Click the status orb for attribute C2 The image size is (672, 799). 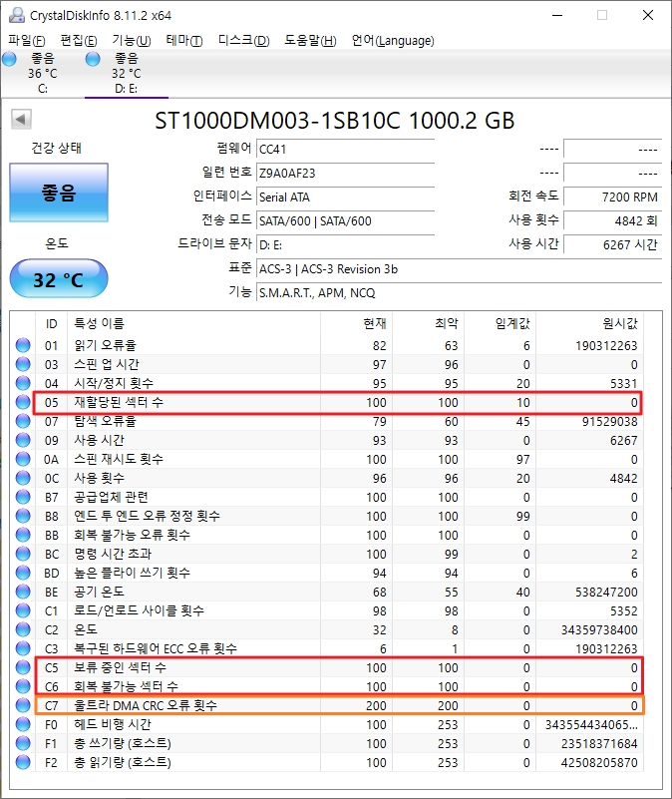[x=23, y=629]
